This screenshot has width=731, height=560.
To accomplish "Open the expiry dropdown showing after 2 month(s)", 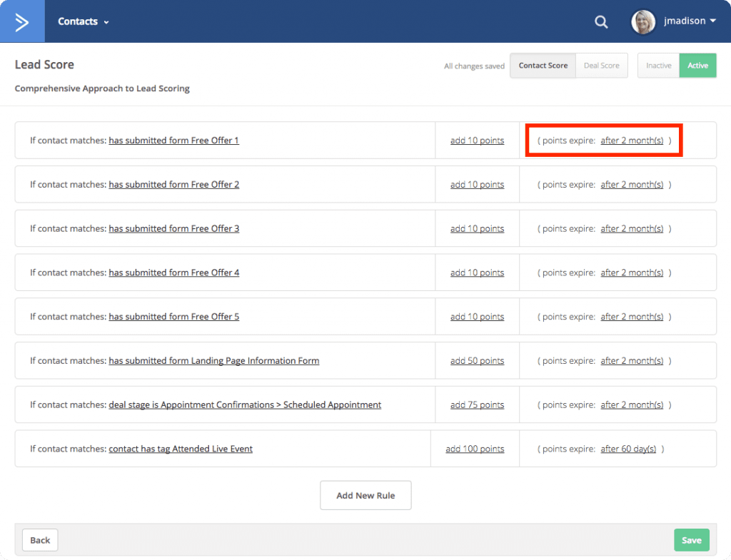I will pyautogui.click(x=632, y=140).
